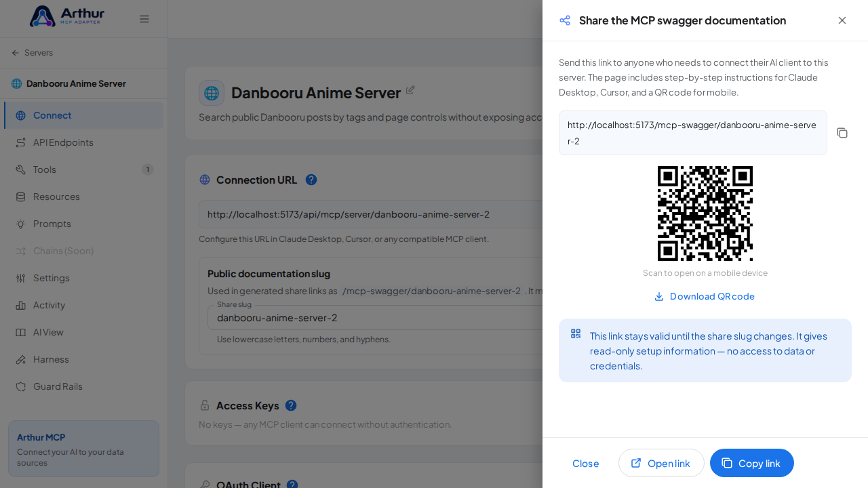Go back to Servers
The image size is (868, 488).
32,53
